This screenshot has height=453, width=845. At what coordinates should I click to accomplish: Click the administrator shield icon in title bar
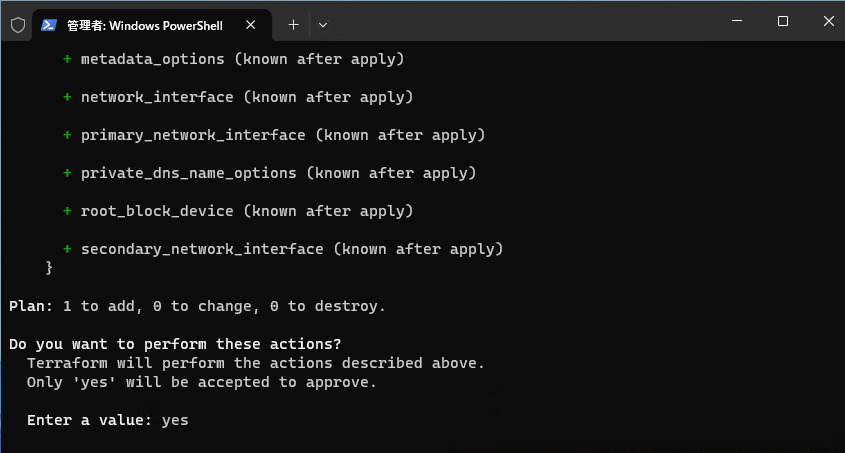coord(17,24)
